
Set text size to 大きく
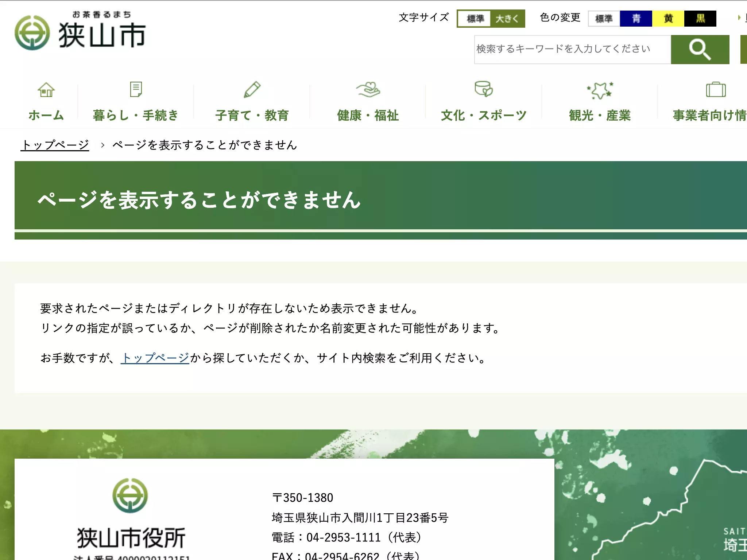[x=507, y=19]
